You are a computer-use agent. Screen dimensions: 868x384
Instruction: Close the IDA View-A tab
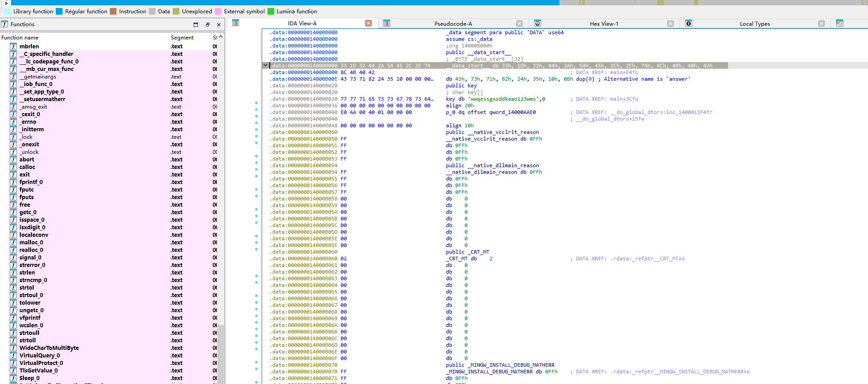click(x=368, y=24)
